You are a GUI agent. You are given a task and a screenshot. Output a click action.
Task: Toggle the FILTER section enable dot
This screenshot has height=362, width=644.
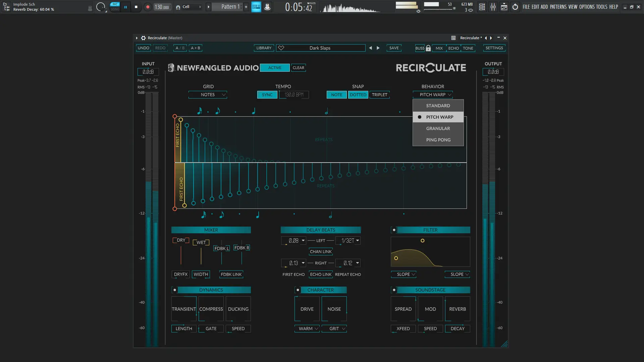[394, 230]
